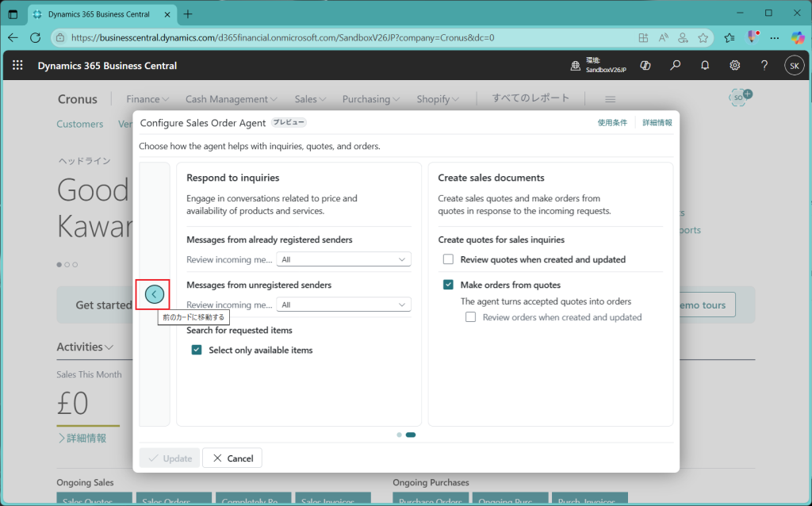Expand the Activities section
This screenshot has width=812, height=506.
(85, 347)
